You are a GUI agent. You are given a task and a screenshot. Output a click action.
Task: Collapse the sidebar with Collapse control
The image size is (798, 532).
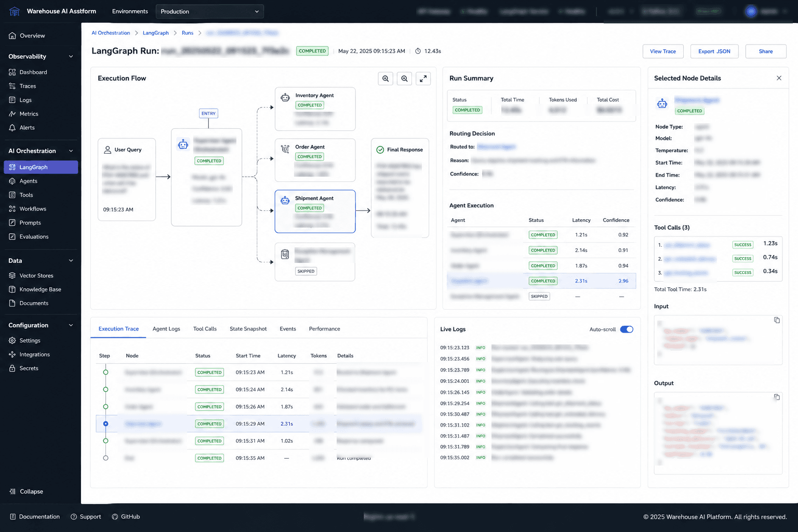click(x=26, y=491)
